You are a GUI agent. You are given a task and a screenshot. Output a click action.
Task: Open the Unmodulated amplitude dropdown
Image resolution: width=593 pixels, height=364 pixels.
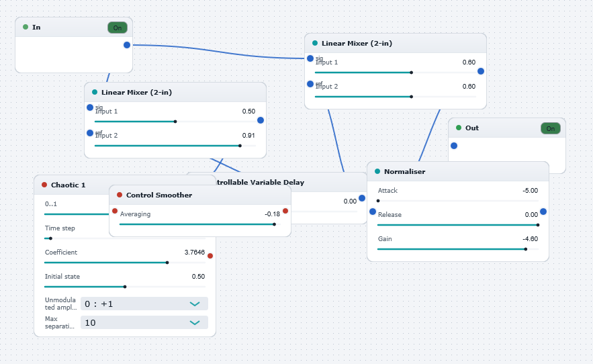click(144, 304)
